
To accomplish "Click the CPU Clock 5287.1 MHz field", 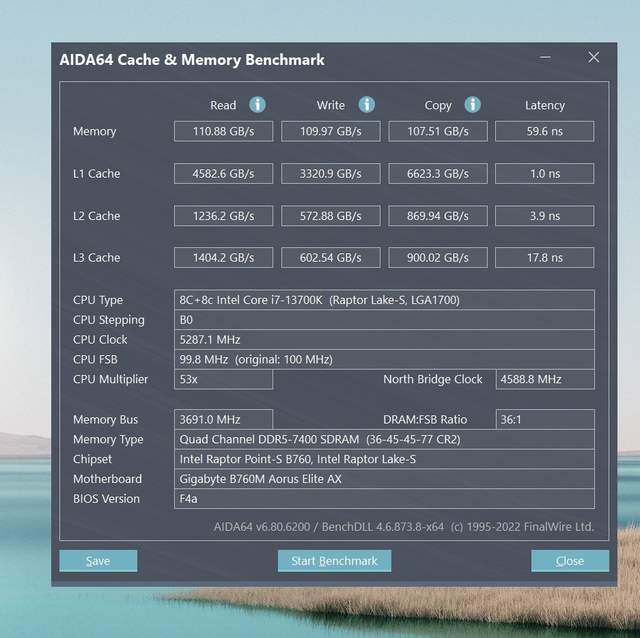I will click(x=384, y=340).
